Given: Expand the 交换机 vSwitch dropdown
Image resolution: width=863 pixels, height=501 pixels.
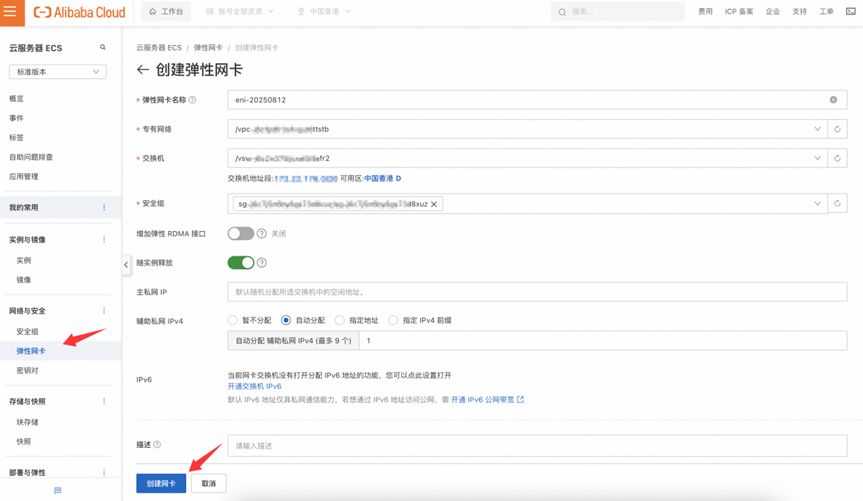Looking at the screenshot, I should coord(817,158).
